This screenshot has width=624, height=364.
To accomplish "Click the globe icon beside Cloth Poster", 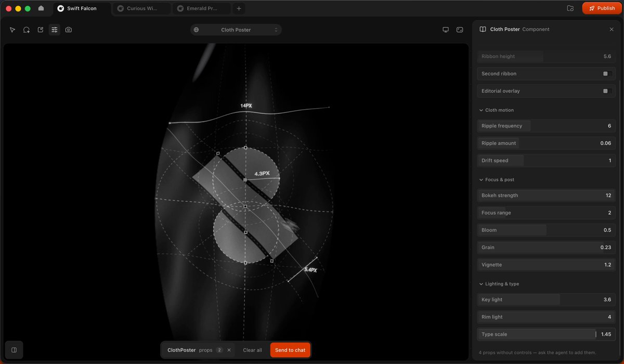I will pyautogui.click(x=196, y=30).
